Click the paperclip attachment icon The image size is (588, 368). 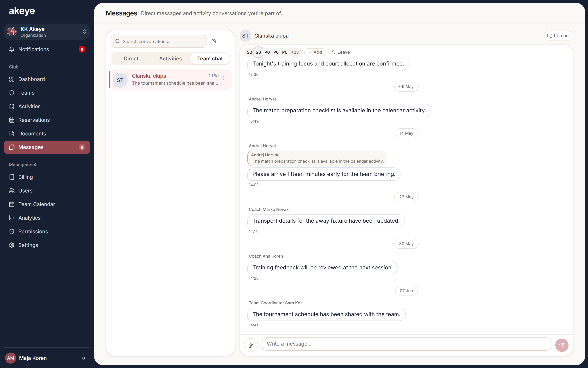tap(251, 345)
